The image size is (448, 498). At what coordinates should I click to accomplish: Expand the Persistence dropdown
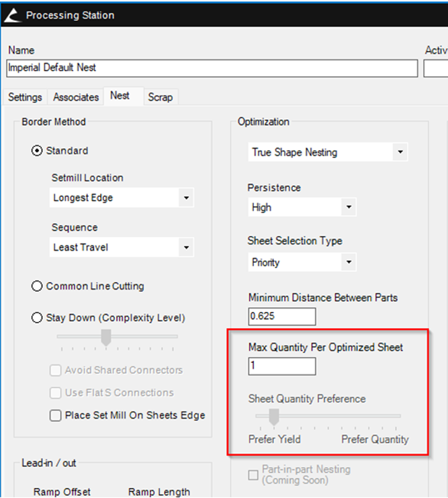(x=301, y=208)
